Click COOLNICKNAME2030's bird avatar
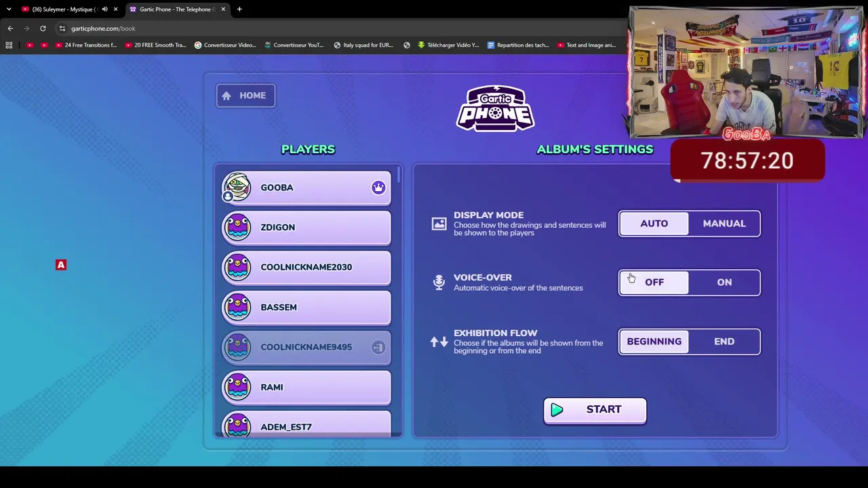Viewport: 868px width, 488px height. tap(237, 267)
